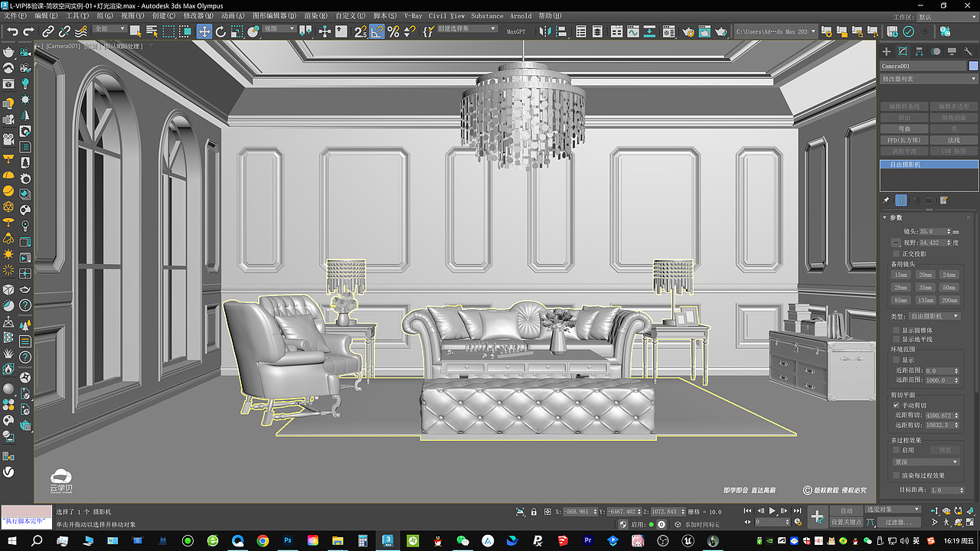This screenshot has width=980, height=551.
Task: Open the Utilities wrench panel
Action: [x=969, y=51]
